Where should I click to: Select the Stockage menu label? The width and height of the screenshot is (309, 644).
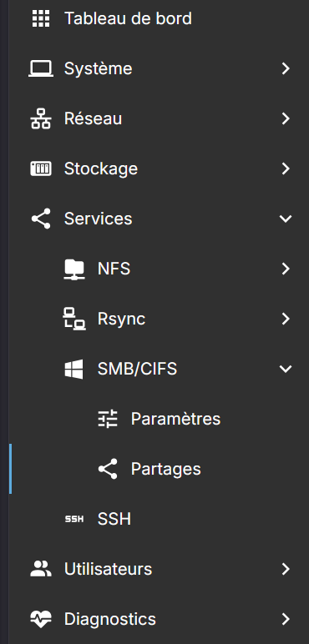pos(101,169)
